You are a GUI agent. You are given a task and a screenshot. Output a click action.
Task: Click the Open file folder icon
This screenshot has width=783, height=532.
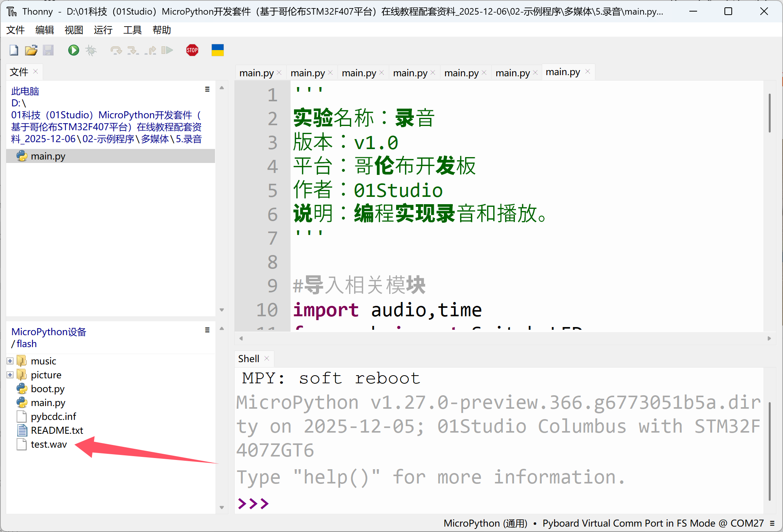tap(31, 50)
